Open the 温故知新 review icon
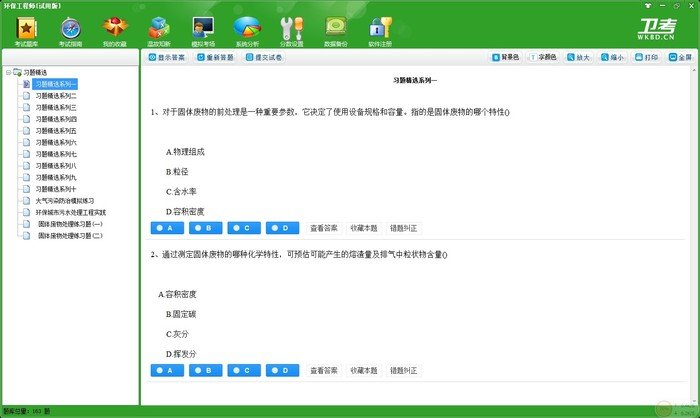 [159, 31]
